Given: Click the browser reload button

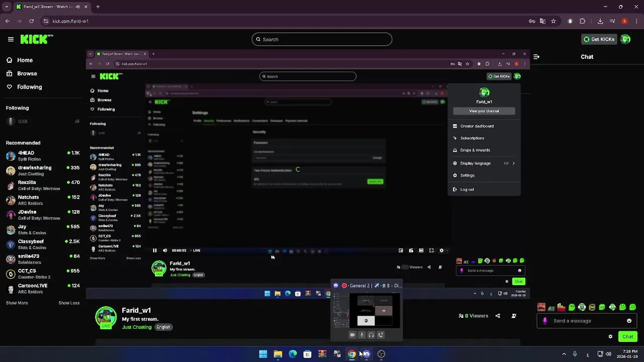Looking at the screenshot, I should click(32, 21).
